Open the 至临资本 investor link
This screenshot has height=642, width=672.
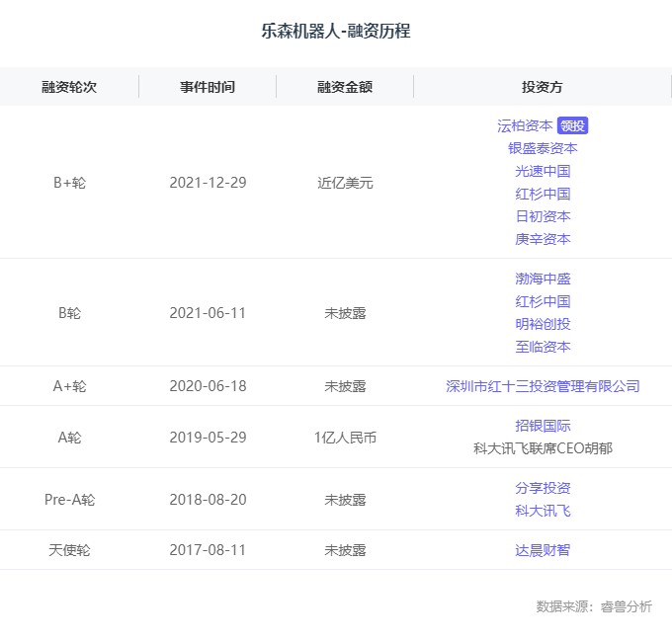coord(543,347)
